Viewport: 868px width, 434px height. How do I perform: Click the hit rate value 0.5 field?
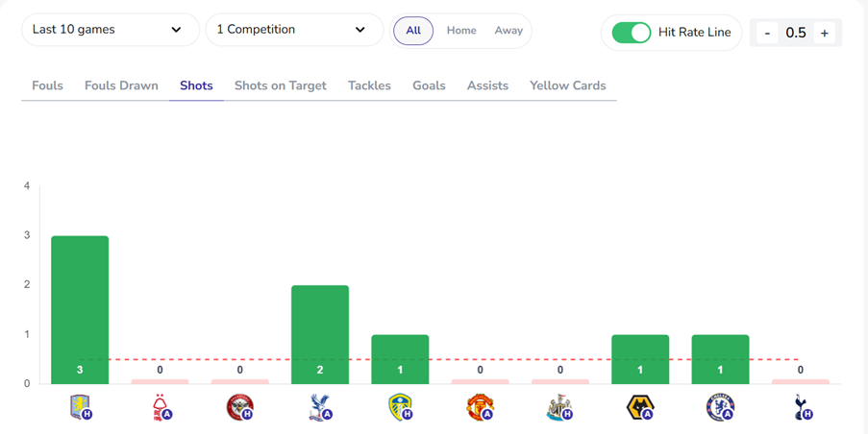[x=796, y=33]
